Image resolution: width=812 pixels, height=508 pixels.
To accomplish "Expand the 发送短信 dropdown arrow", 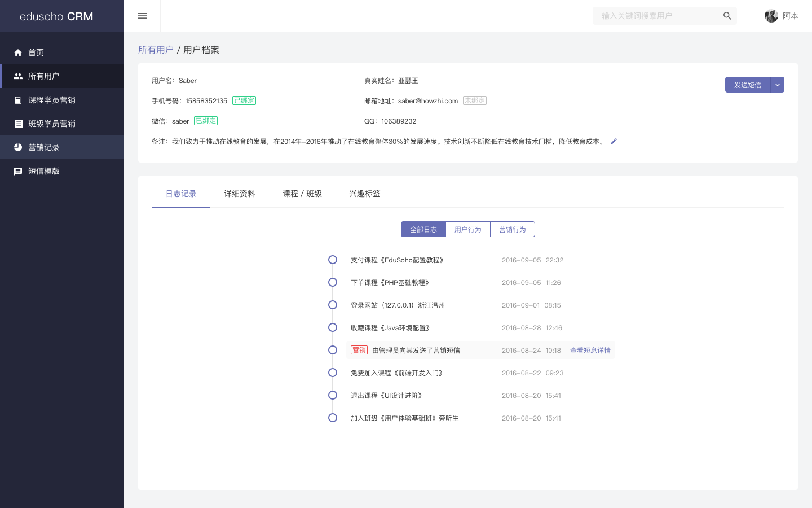I will coord(778,85).
